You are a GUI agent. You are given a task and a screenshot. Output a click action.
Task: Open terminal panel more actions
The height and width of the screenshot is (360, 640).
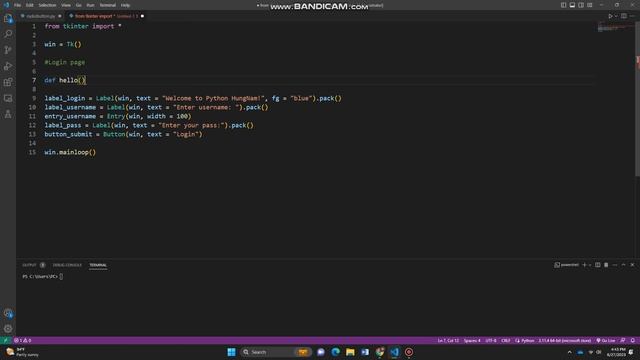(615, 265)
